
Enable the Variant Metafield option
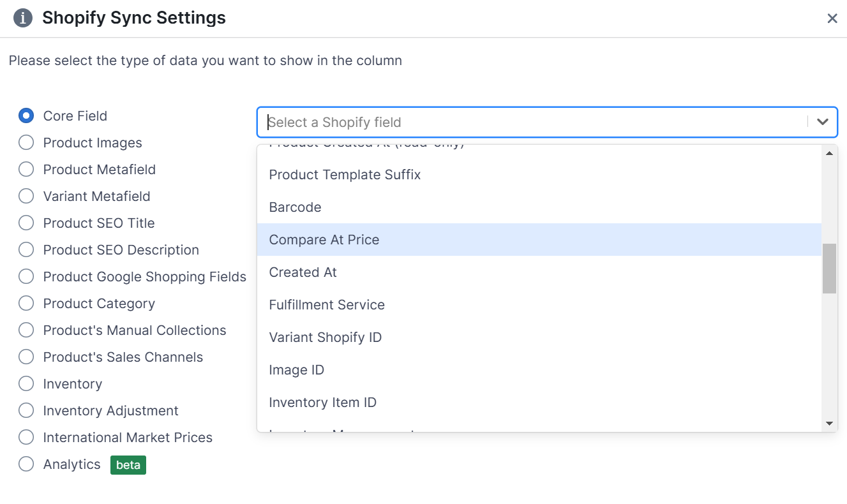pos(26,196)
